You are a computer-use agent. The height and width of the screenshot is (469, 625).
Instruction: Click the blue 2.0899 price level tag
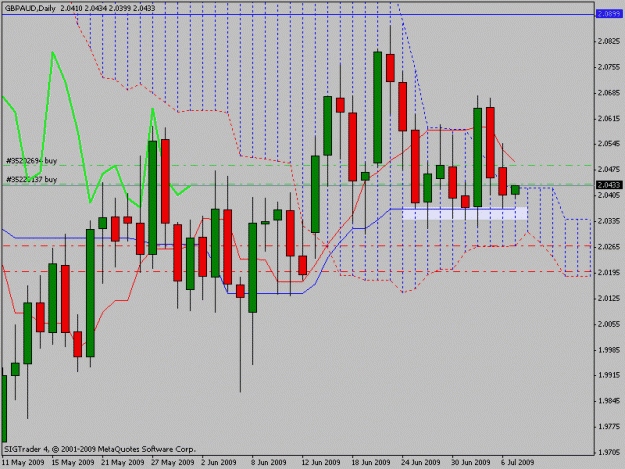click(x=609, y=14)
